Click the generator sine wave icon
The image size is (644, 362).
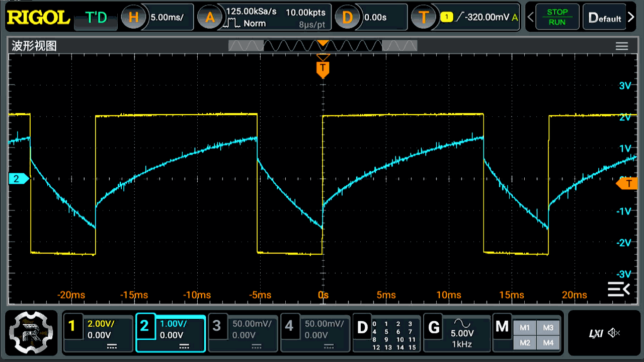click(x=462, y=323)
